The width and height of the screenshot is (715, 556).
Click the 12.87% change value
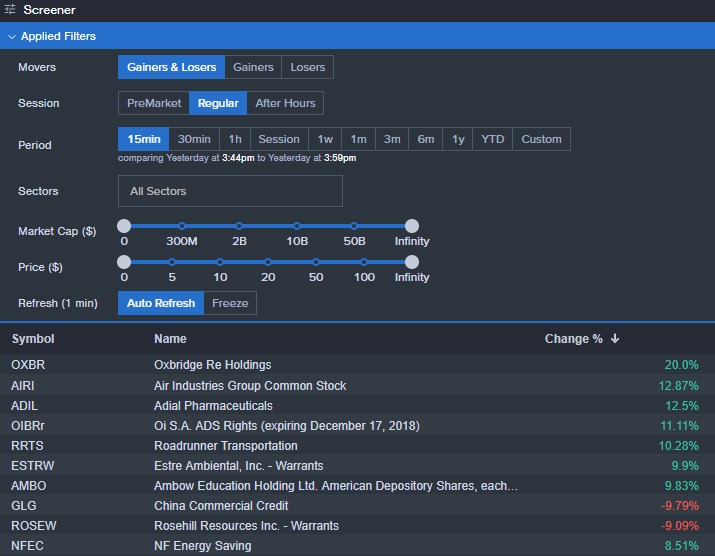(x=679, y=386)
